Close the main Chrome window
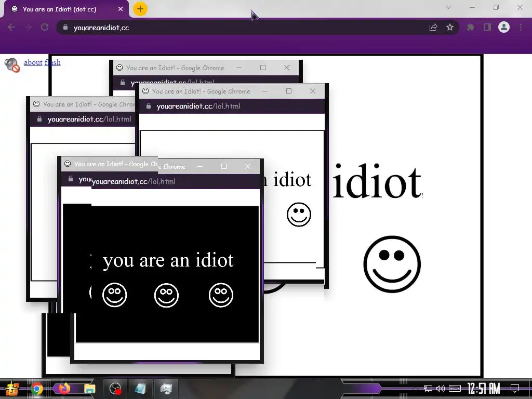 (x=520, y=7)
